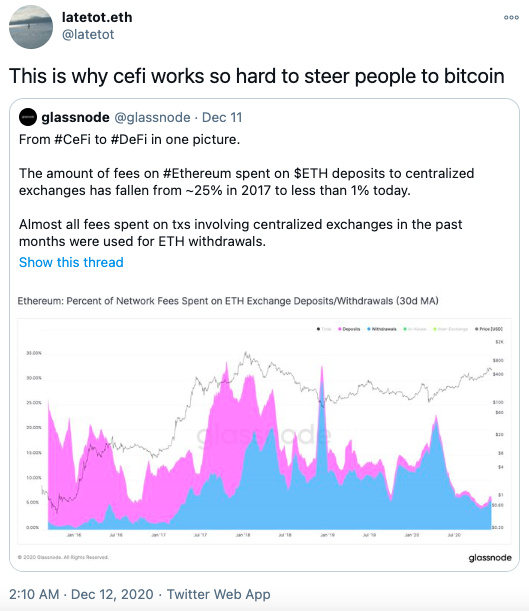
Task: Click latetot.eth profile avatar photo
Action: click(x=31, y=27)
